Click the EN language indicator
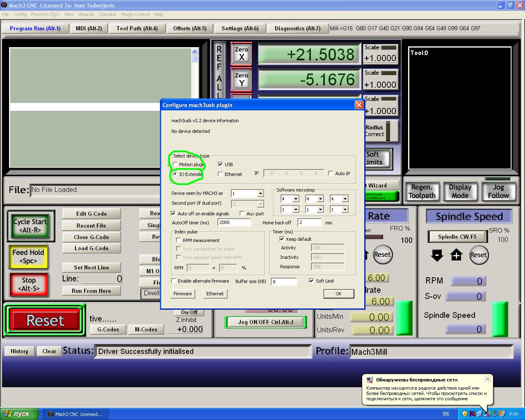 click(446, 414)
